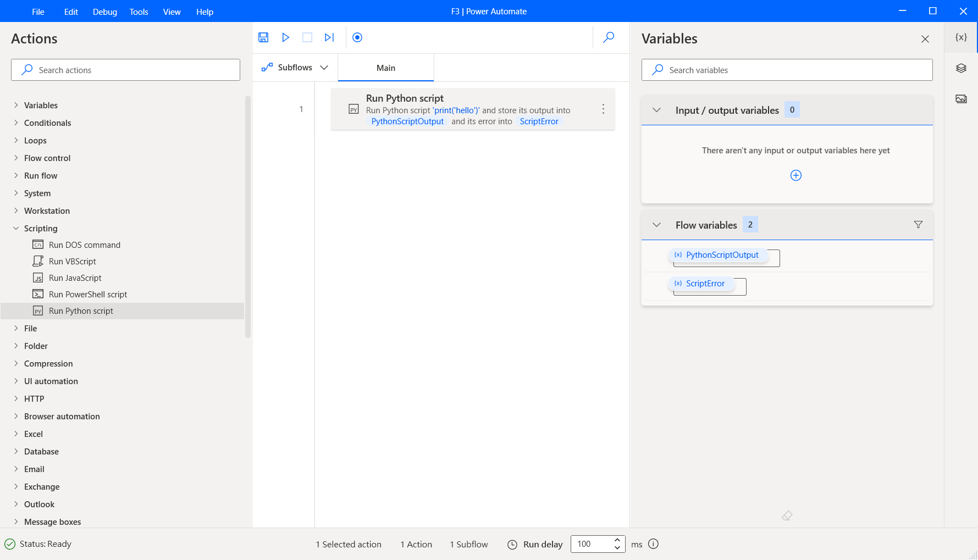
Task: Open the UI elements pane icon
Action: (961, 68)
